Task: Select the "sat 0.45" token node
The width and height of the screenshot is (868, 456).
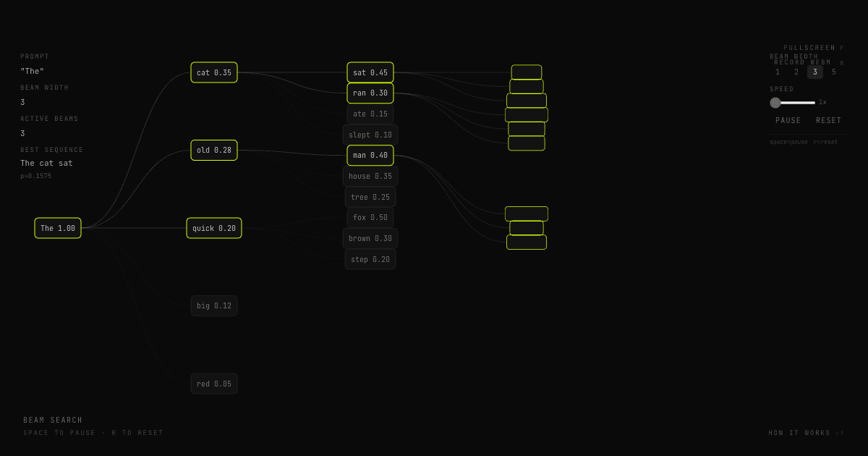Action: [x=370, y=72]
